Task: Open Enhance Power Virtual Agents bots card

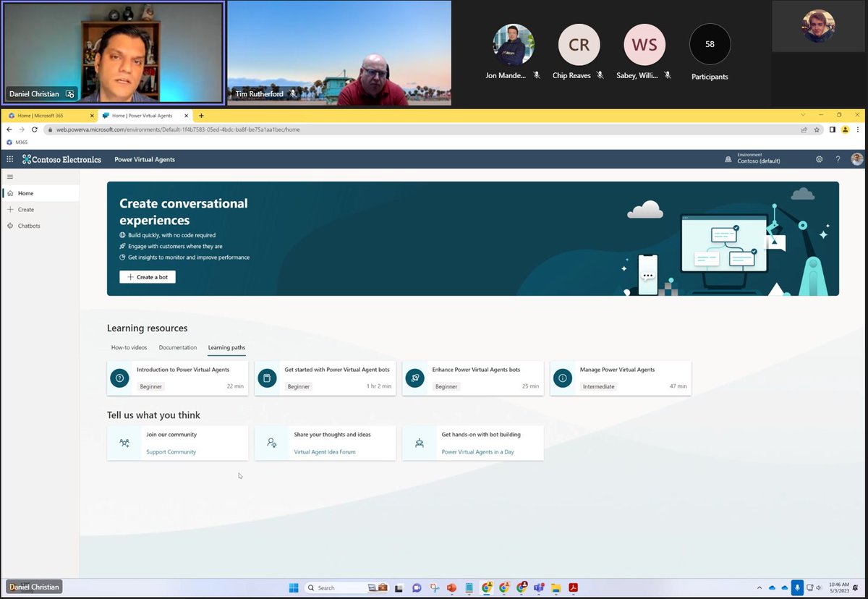Action: pos(473,378)
